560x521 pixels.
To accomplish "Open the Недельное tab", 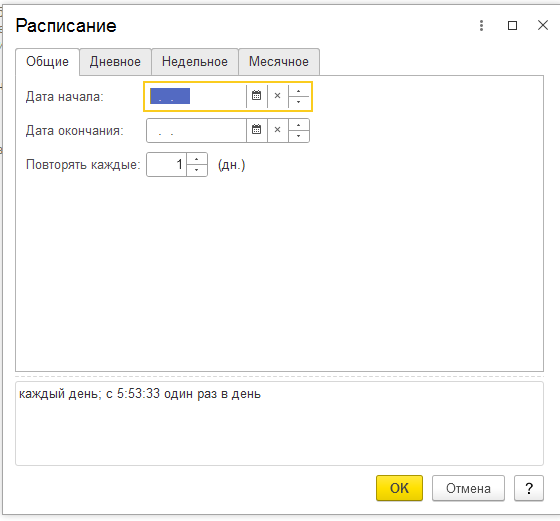I will 195,62.
